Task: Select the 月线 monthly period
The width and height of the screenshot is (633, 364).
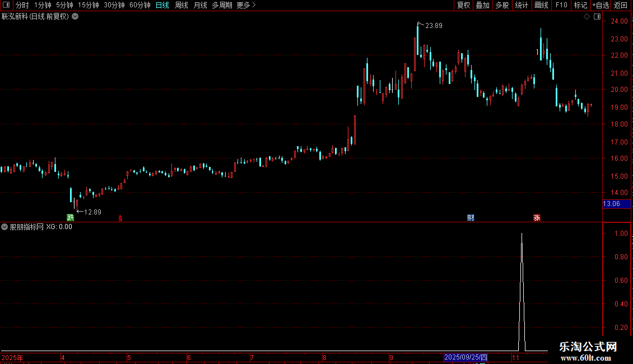Action: tap(200, 5)
